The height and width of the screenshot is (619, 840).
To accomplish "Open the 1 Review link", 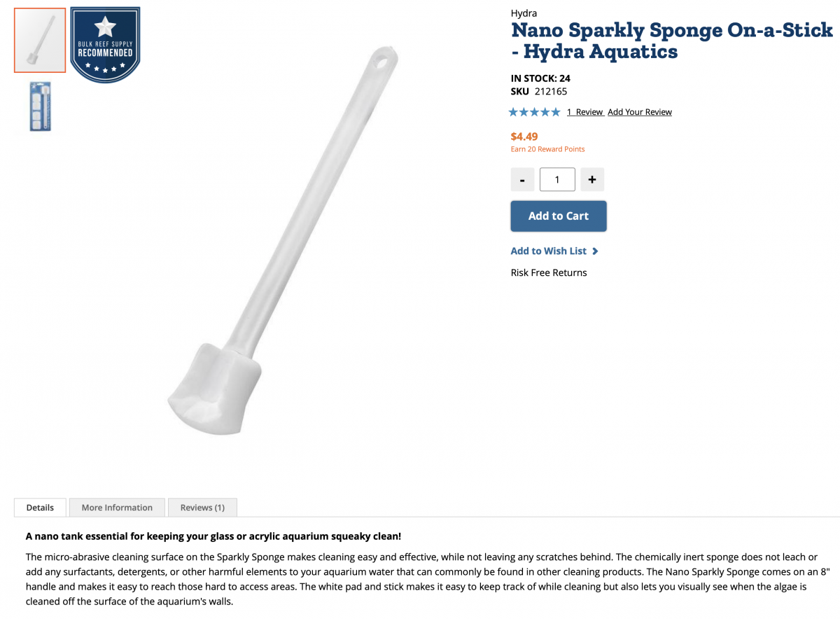I will [x=584, y=112].
